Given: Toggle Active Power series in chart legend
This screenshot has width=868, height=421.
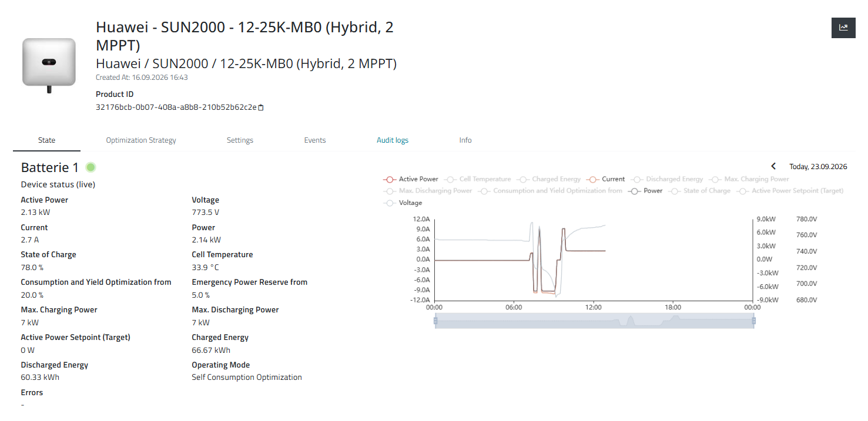Looking at the screenshot, I should pos(411,179).
